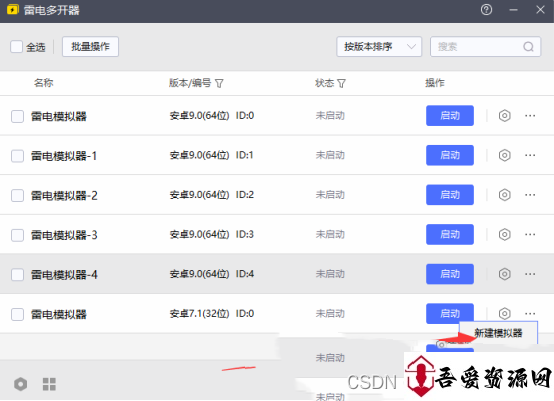Open multi-instance settings hexagon icon at bottom

click(20, 384)
